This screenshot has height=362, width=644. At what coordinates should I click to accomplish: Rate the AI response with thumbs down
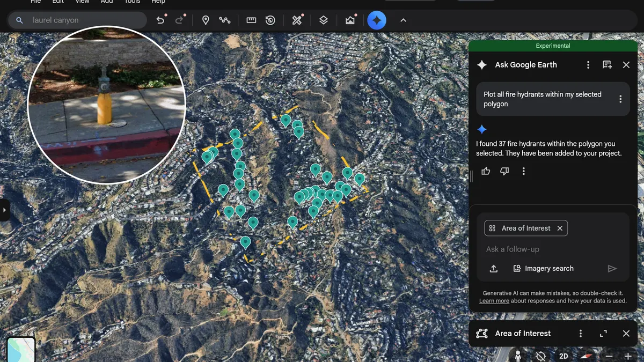point(504,171)
